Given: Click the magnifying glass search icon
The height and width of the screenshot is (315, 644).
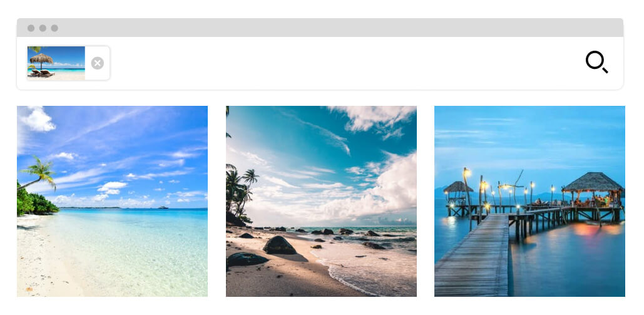Looking at the screenshot, I should 597,62.
